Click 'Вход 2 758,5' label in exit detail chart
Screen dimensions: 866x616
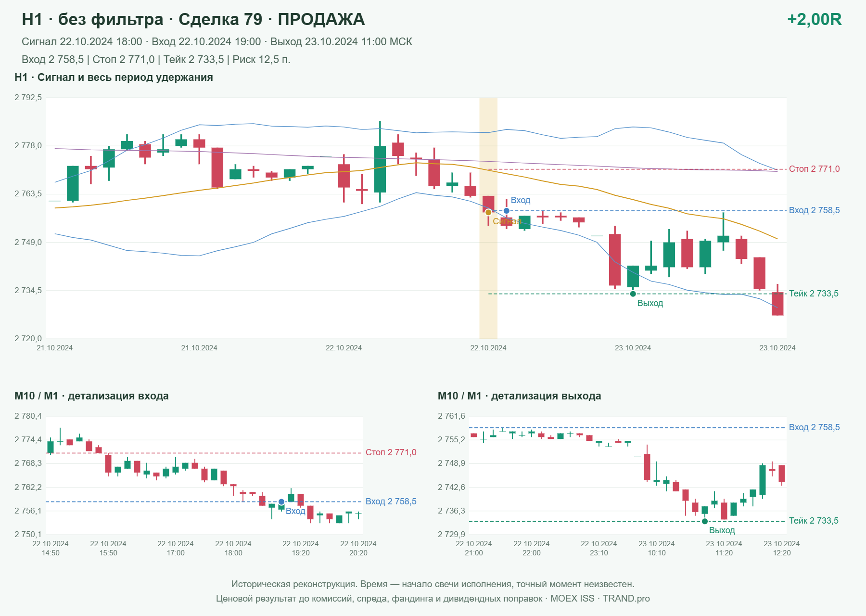[x=814, y=427]
